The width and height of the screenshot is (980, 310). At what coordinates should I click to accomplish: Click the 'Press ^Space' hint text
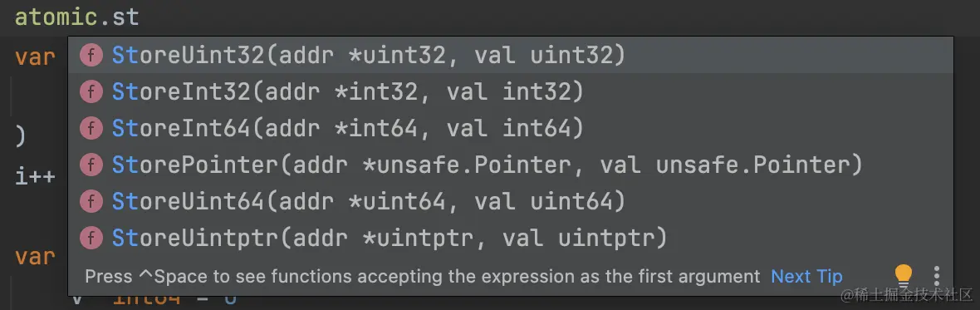pyautogui.click(x=423, y=276)
